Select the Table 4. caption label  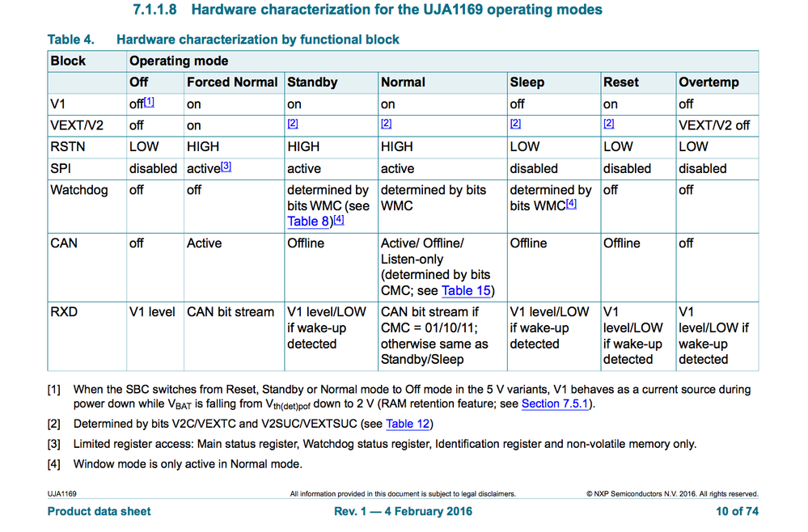(x=71, y=40)
